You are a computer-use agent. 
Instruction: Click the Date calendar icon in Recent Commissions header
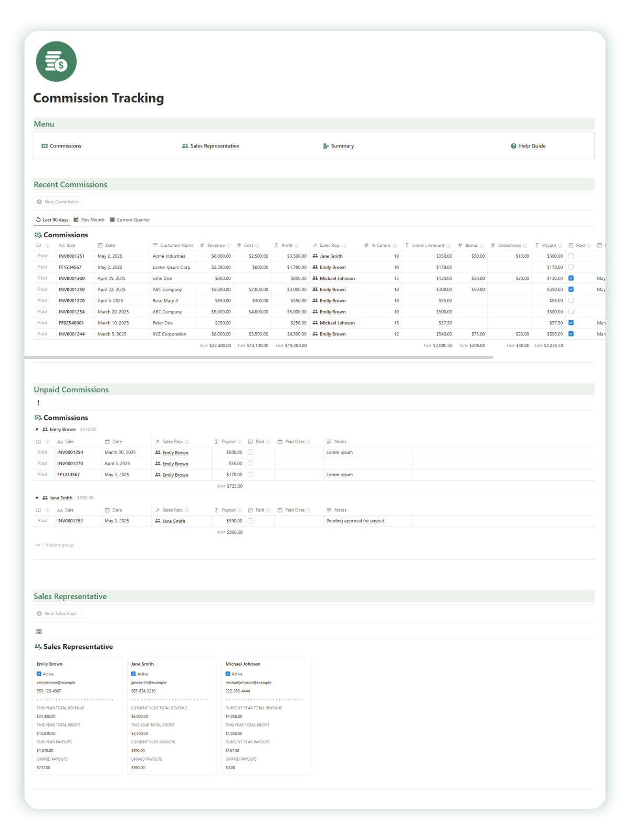[100, 245]
